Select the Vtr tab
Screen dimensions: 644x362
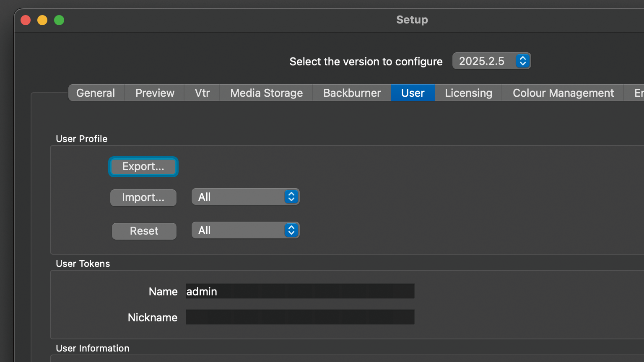(202, 93)
